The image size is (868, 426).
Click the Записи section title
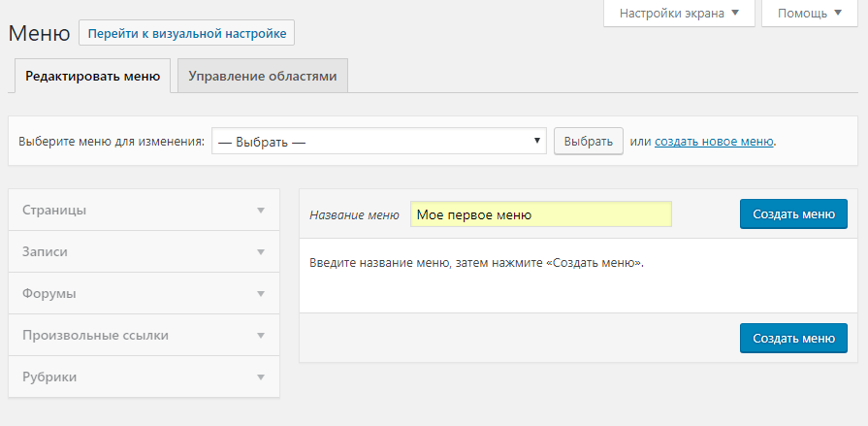[x=46, y=252]
